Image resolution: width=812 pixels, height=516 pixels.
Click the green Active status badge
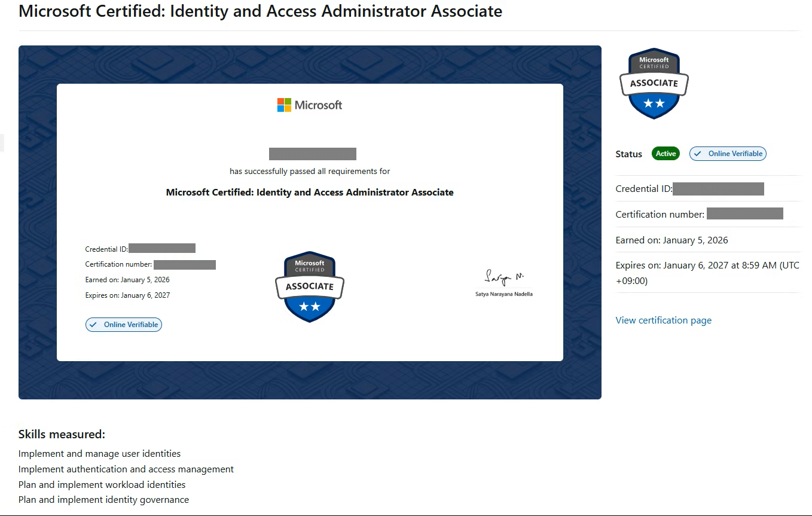(666, 154)
